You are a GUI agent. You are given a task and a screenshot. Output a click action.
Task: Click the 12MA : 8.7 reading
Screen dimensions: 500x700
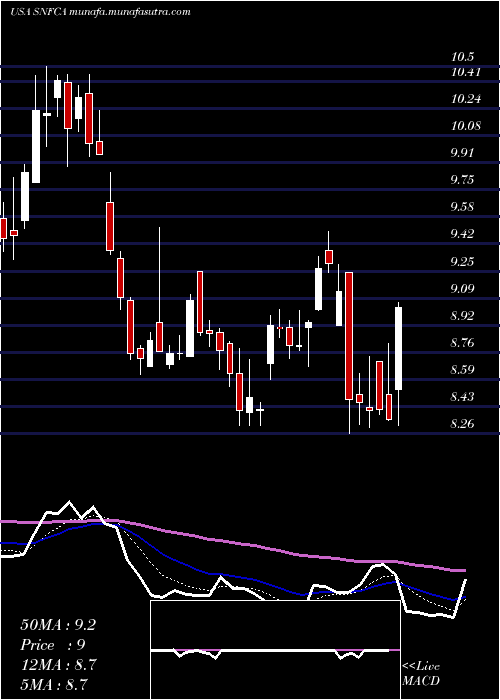click(x=58, y=665)
